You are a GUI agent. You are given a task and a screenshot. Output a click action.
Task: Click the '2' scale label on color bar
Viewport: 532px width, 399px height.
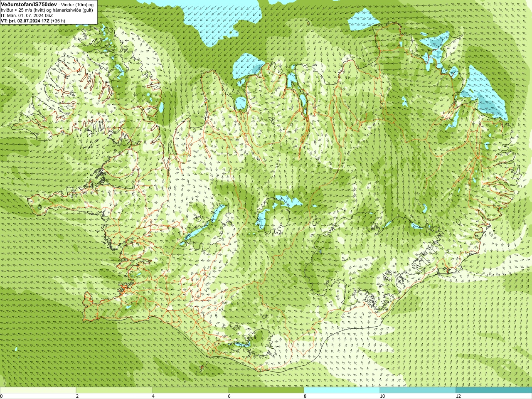coord(77,396)
